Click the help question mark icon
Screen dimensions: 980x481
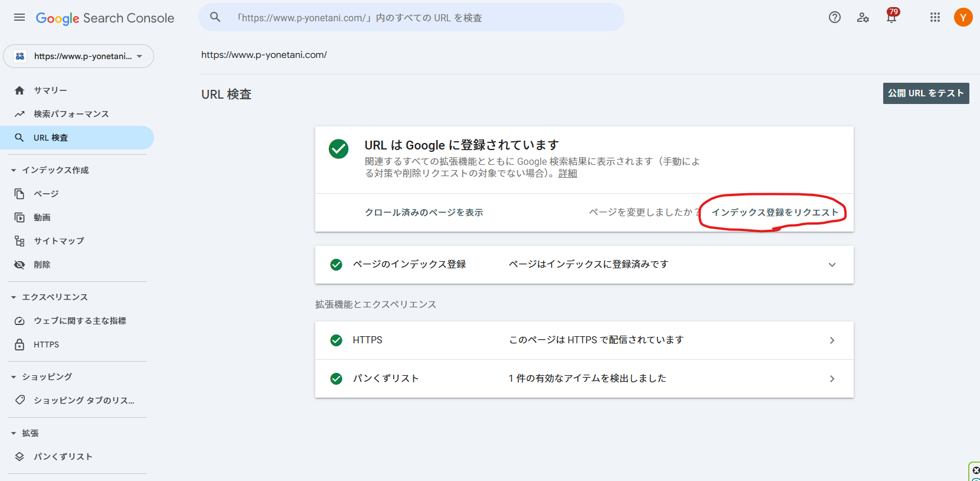pos(834,18)
